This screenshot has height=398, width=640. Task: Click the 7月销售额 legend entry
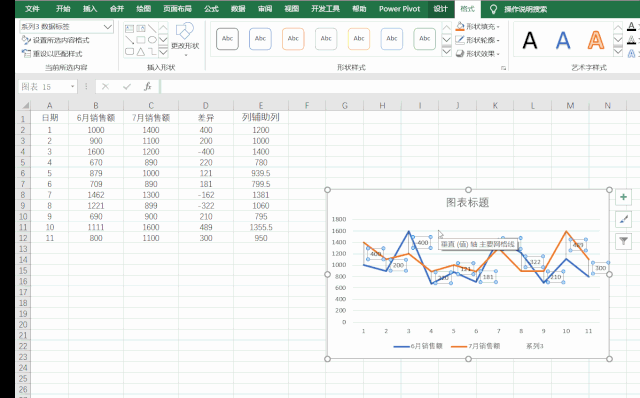point(476,346)
